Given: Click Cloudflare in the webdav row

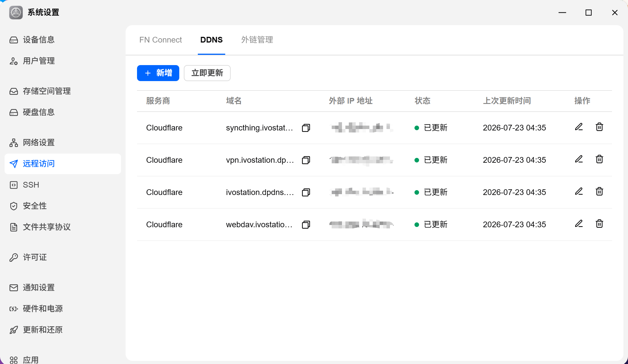Looking at the screenshot, I should click(164, 224).
